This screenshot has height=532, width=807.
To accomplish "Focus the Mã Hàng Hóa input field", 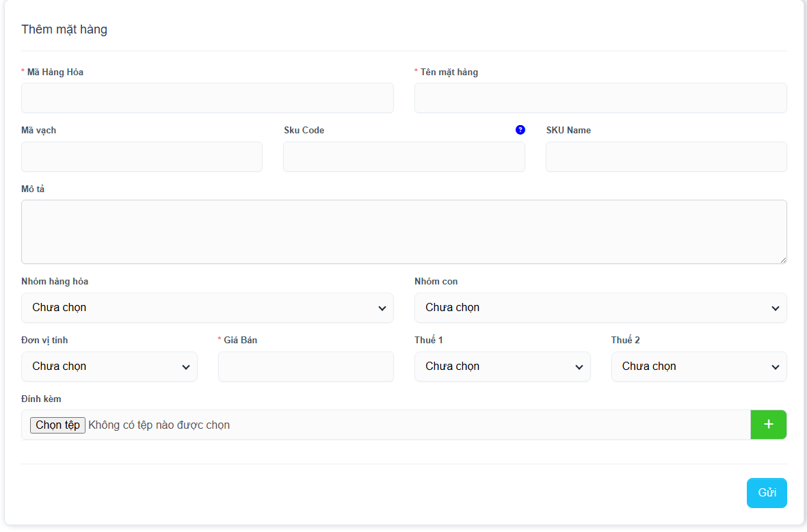I will pos(207,98).
